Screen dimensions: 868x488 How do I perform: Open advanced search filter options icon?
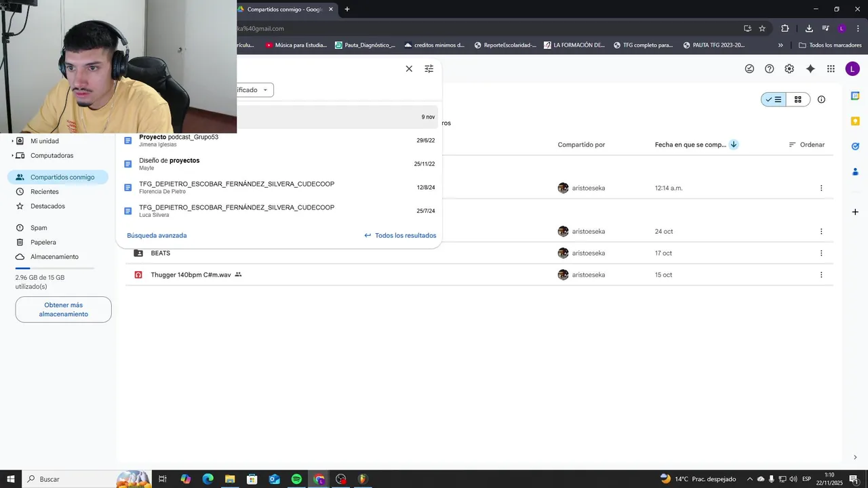click(x=429, y=68)
